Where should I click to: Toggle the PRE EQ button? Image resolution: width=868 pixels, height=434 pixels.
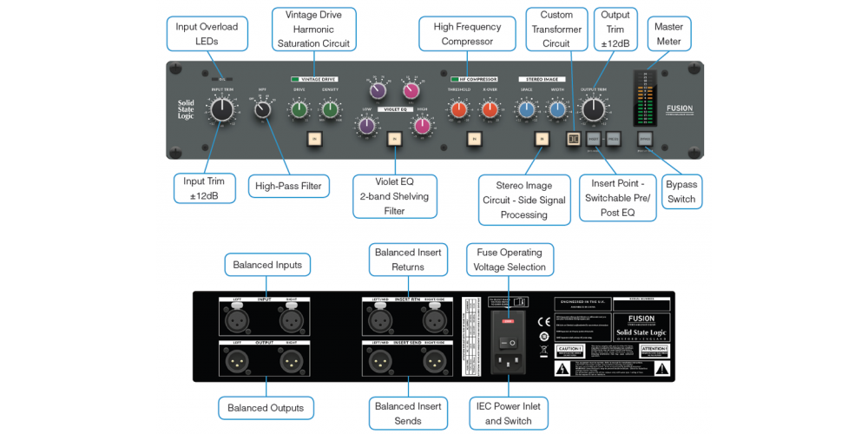point(613,139)
